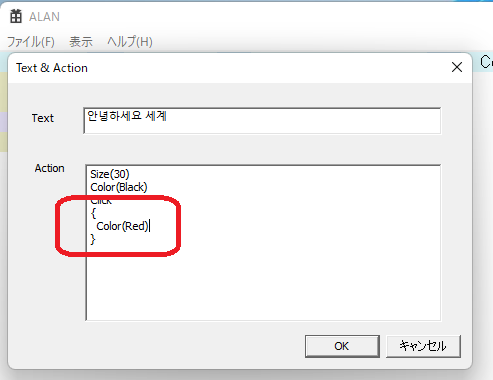The width and height of the screenshot is (493, 380).
Task: Click the Size(30) line in Action box
Action: 110,174
